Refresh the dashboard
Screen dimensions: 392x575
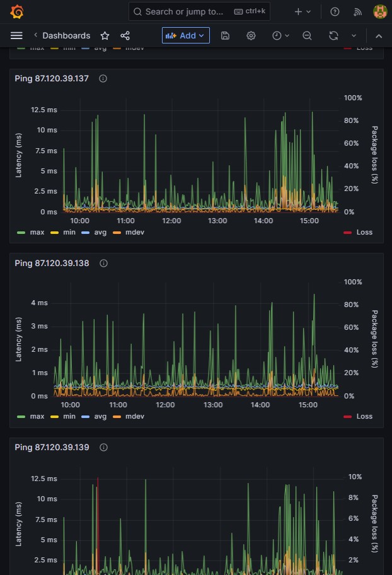(333, 35)
